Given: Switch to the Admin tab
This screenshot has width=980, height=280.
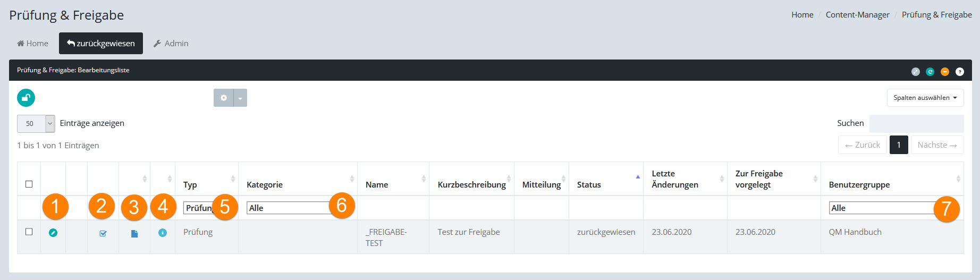Looking at the screenshot, I should 171,44.
